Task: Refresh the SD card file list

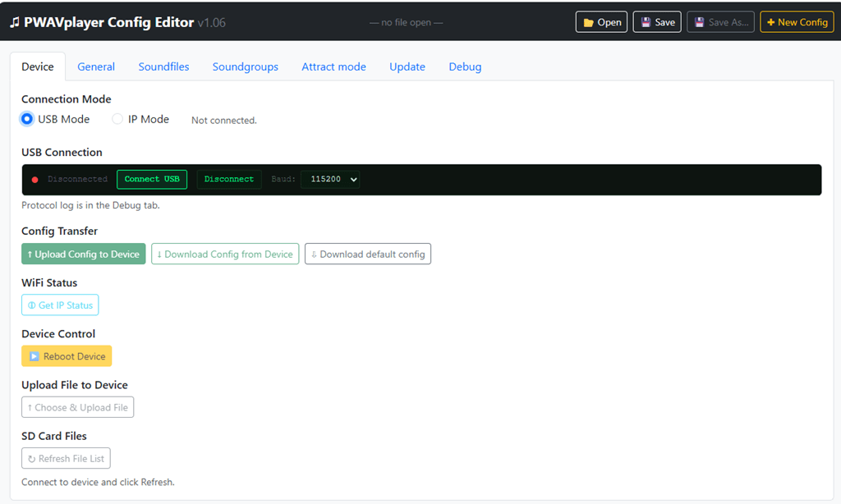Action: [x=66, y=458]
